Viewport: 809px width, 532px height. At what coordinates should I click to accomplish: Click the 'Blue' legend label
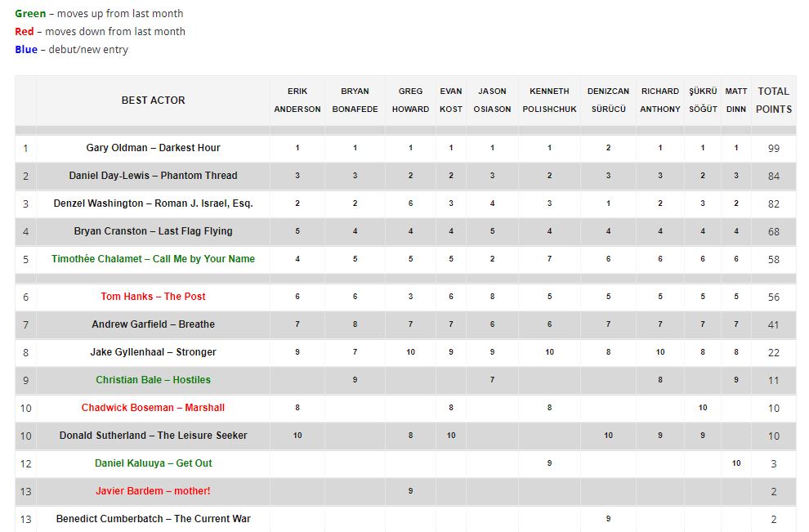coord(26,50)
